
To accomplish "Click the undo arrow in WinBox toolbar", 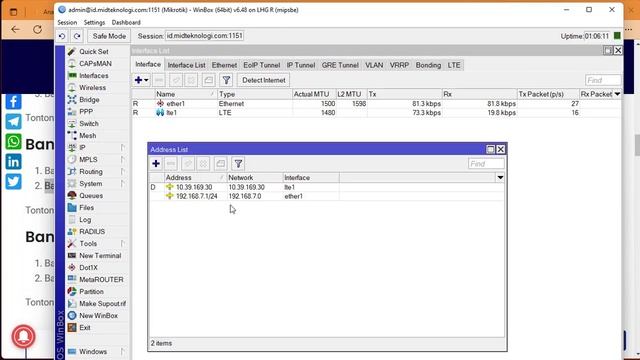I will coord(62,36).
